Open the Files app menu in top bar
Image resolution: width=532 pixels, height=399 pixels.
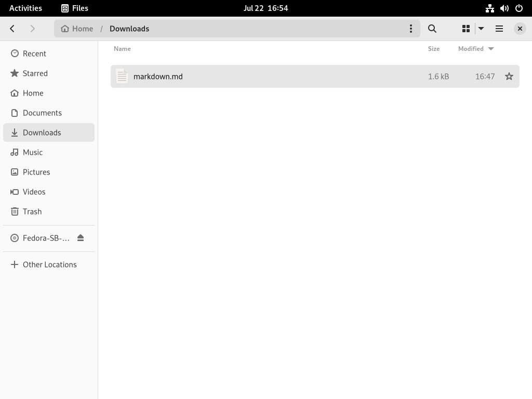click(75, 8)
